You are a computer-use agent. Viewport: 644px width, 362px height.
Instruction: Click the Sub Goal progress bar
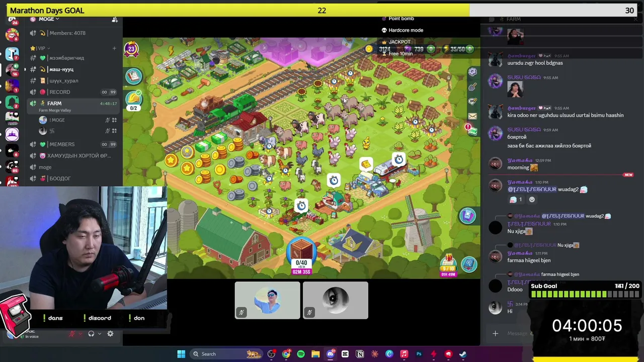[x=585, y=294]
